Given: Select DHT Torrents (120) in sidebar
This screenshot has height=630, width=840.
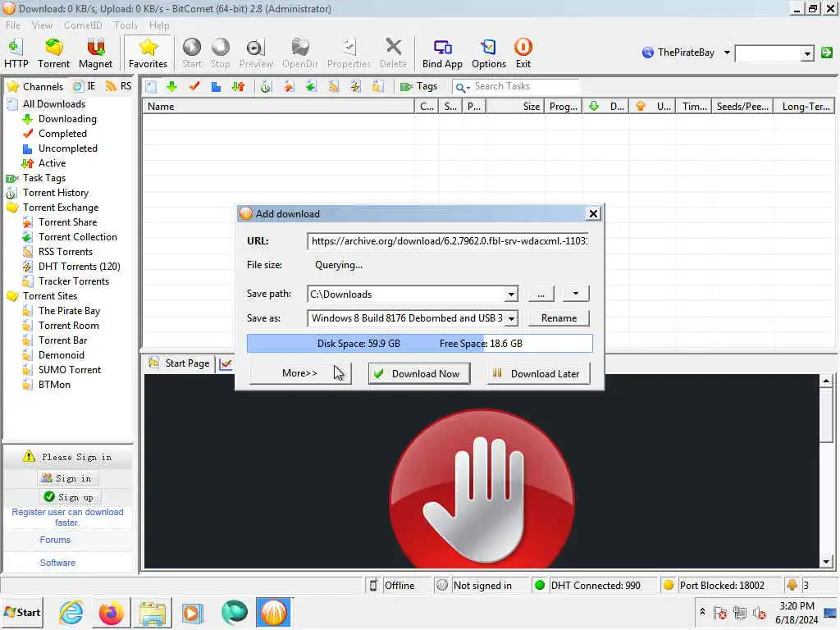Looking at the screenshot, I should 80,267.
